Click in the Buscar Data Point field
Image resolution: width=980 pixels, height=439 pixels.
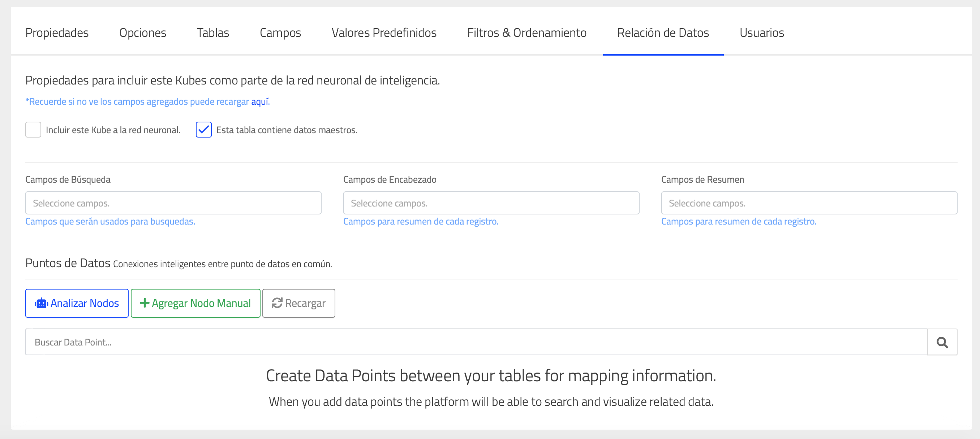476,343
